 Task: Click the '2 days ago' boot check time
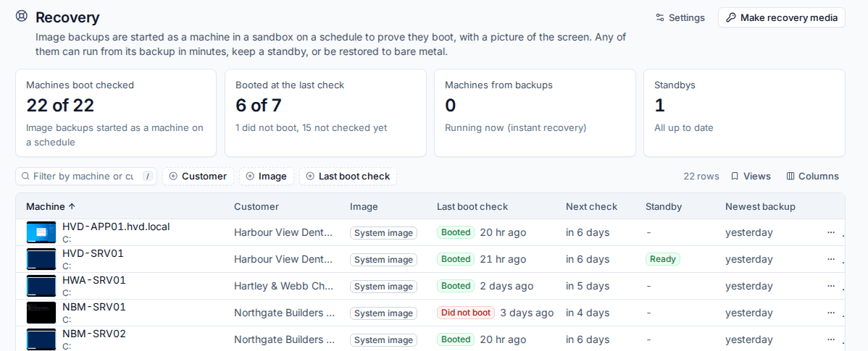[506, 286]
